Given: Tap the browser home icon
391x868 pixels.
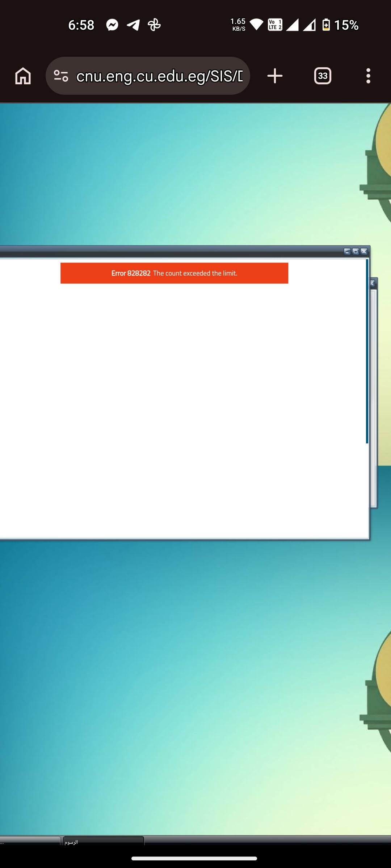Looking at the screenshot, I should 23,76.
